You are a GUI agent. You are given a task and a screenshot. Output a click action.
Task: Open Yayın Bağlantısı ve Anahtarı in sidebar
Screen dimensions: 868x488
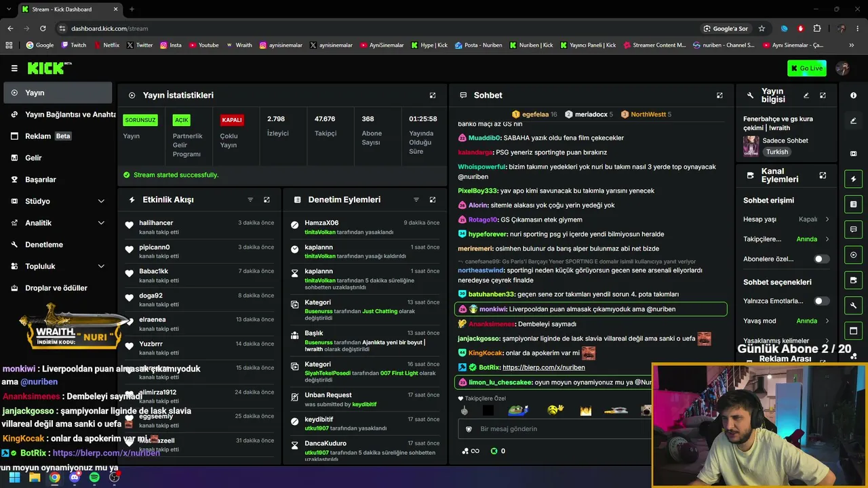[58, 115]
